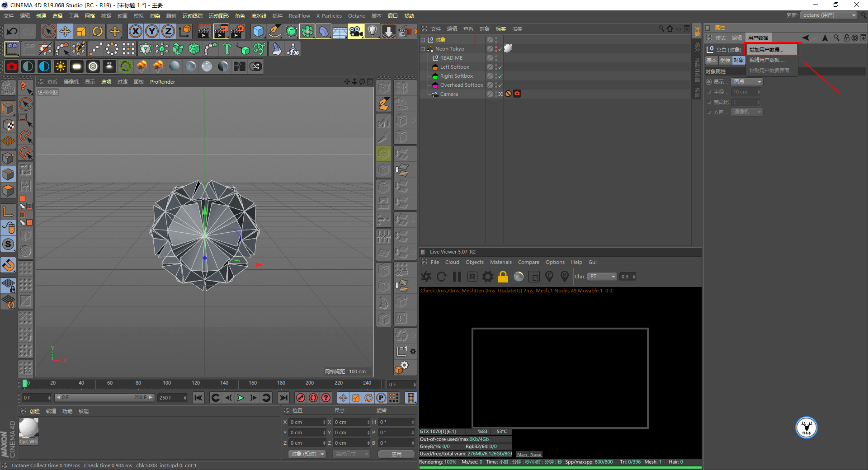
Task: Open Live Viewer Materials menu
Action: coord(501,262)
